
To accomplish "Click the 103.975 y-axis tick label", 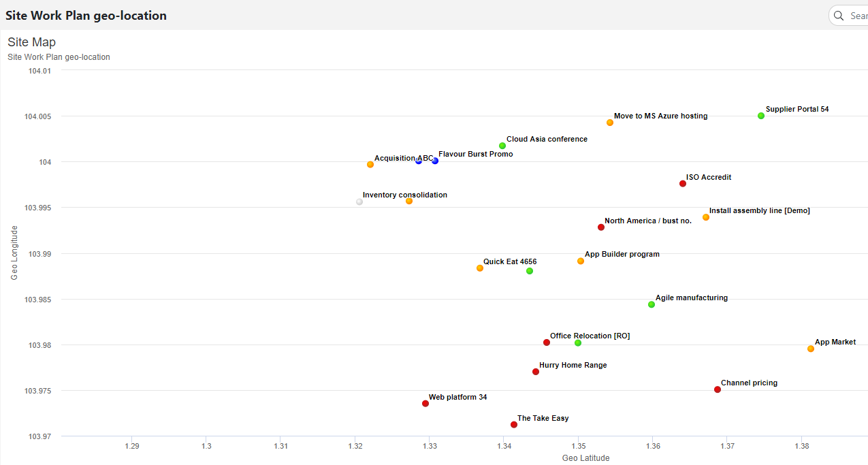I will [38, 391].
